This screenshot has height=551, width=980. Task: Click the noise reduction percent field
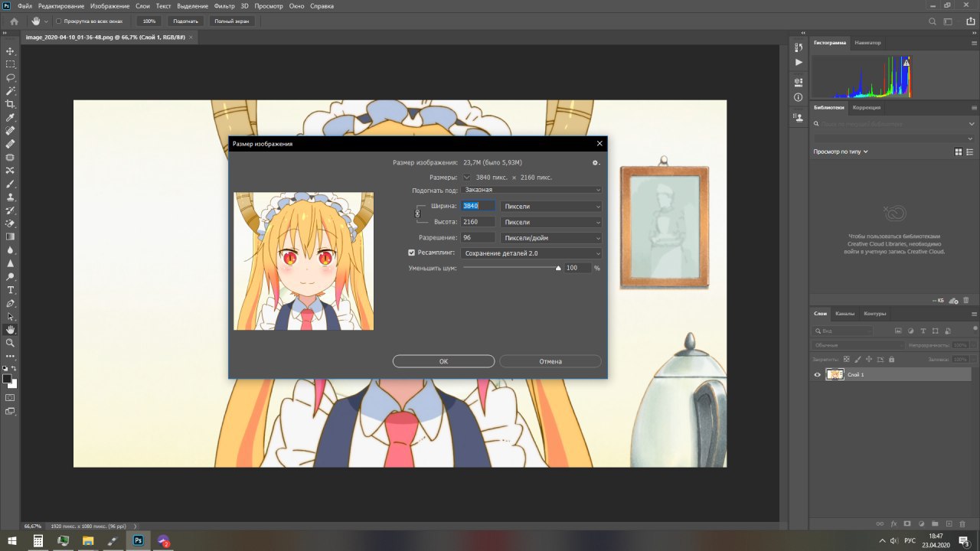click(578, 269)
